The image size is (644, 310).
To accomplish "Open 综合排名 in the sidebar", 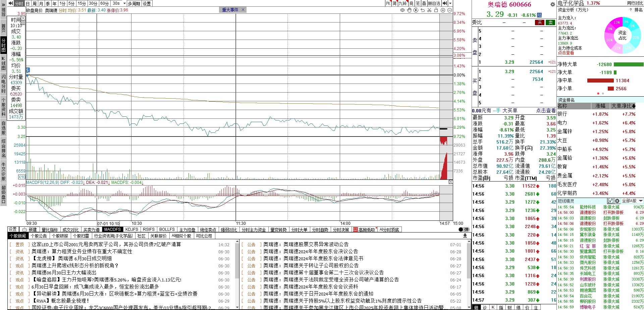I will 3,148.
